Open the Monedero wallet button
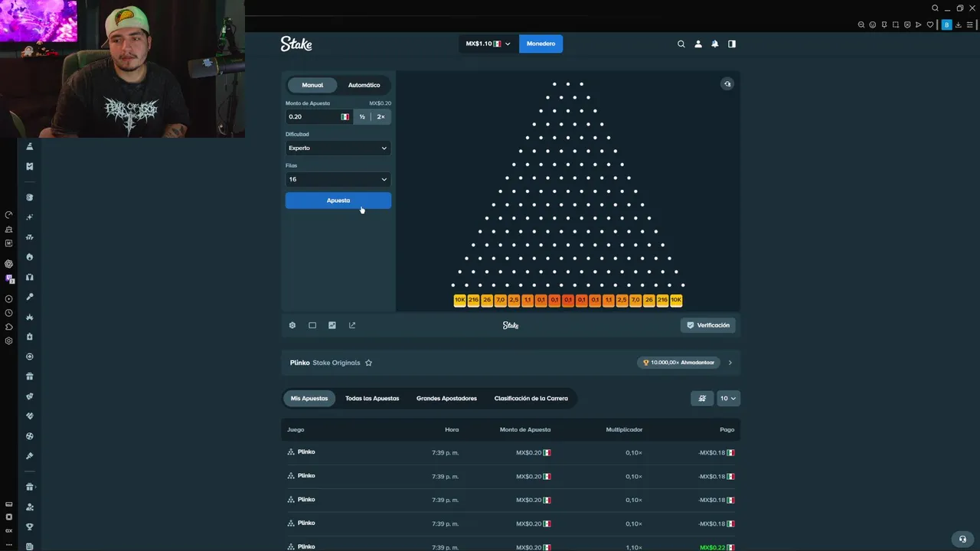Image resolution: width=980 pixels, height=551 pixels. tap(541, 44)
